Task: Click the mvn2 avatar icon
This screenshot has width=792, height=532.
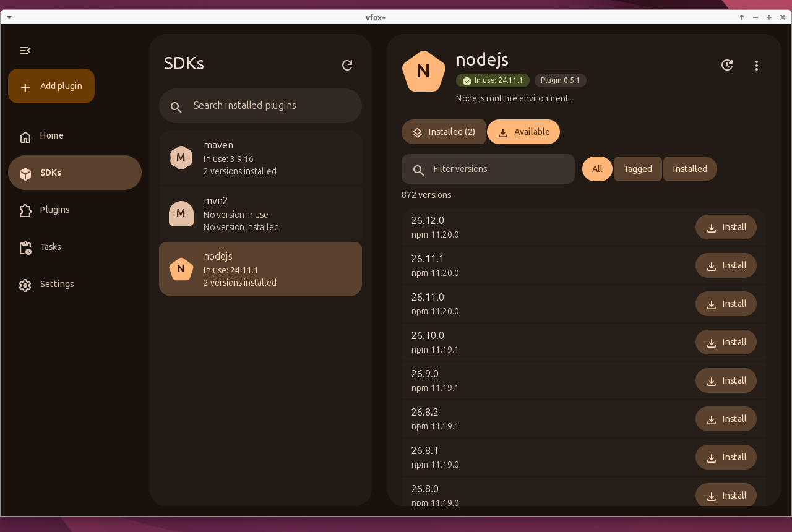Action: [181, 213]
